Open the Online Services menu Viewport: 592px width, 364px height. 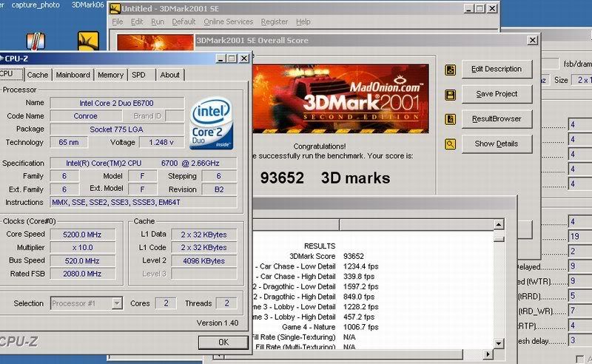228,22
